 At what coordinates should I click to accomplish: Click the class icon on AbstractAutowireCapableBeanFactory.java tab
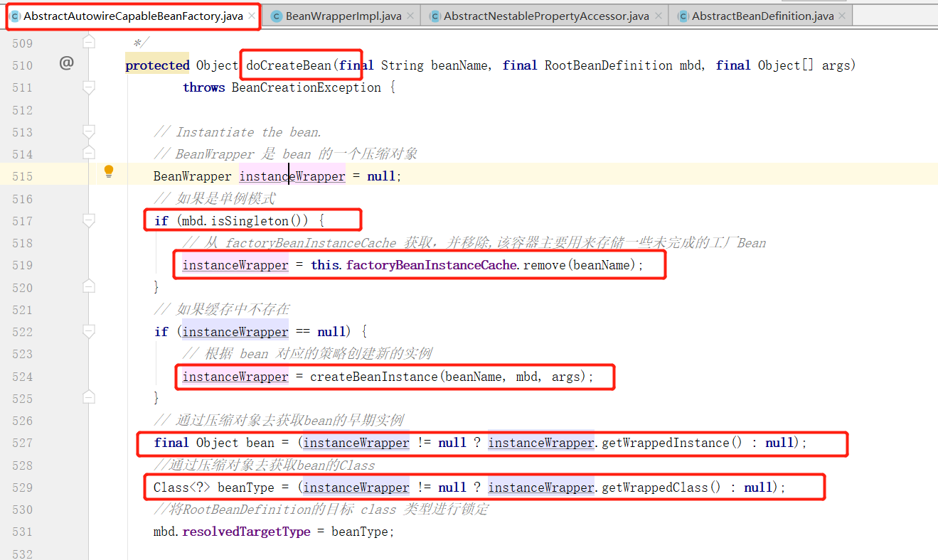tap(16, 16)
